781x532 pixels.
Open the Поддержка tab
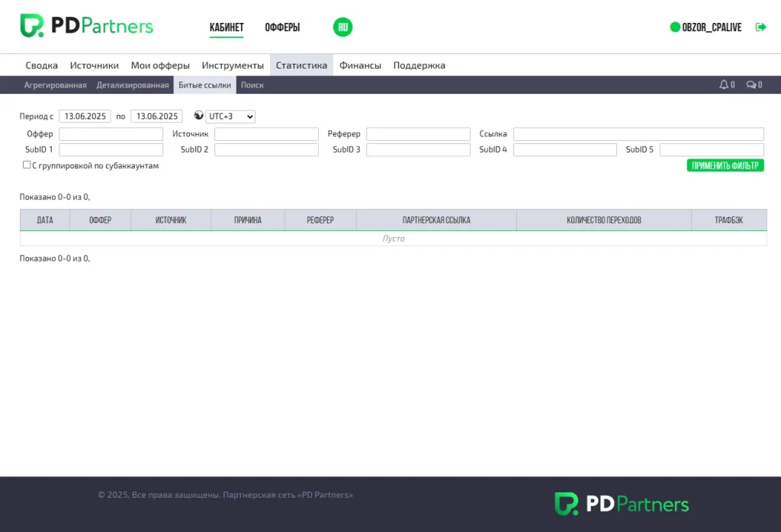(419, 66)
